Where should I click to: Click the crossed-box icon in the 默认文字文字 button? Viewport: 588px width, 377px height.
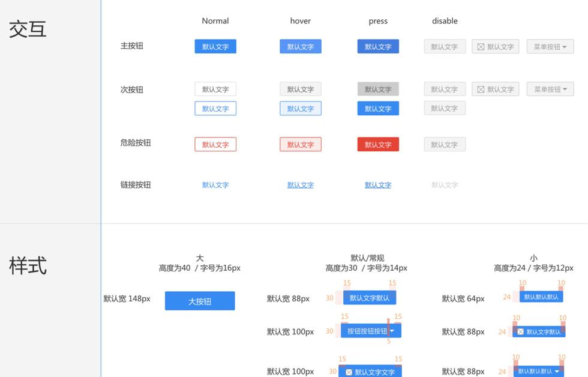[x=349, y=372]
